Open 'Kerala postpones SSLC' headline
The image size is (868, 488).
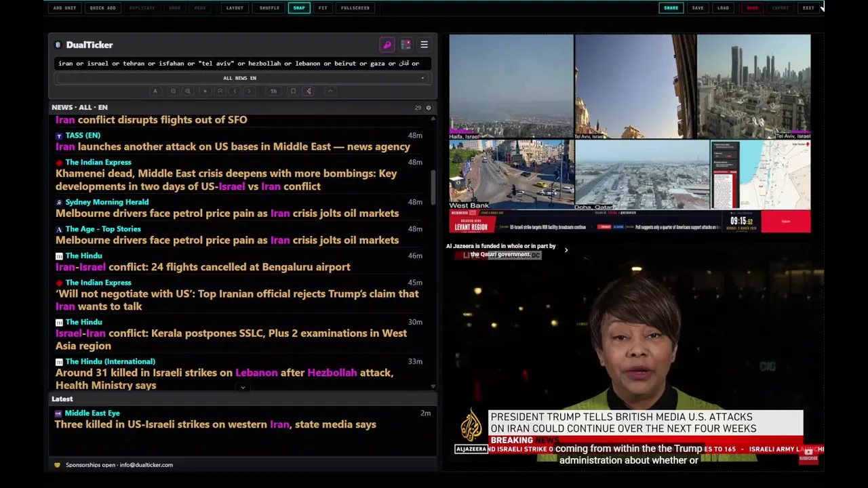point(231,340)
